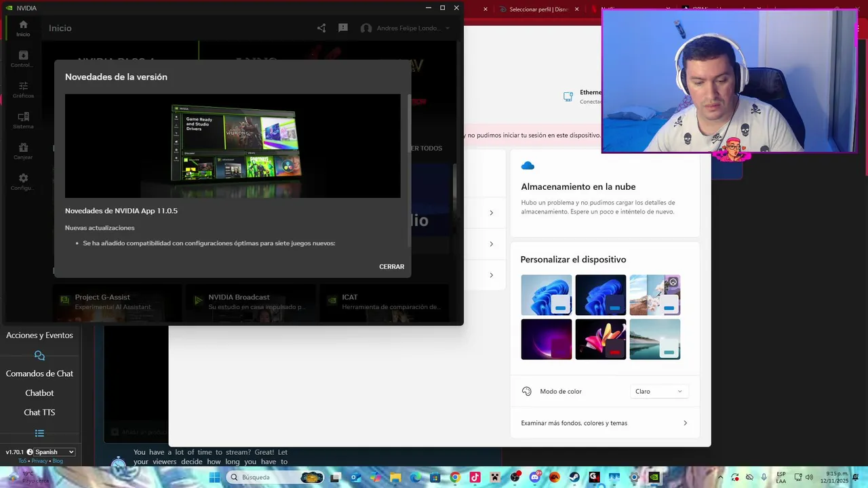Open the Blog link
Image resolution: width=868 pixels, height=488 pixels.
pyautogui.click(x=58, y=461)
